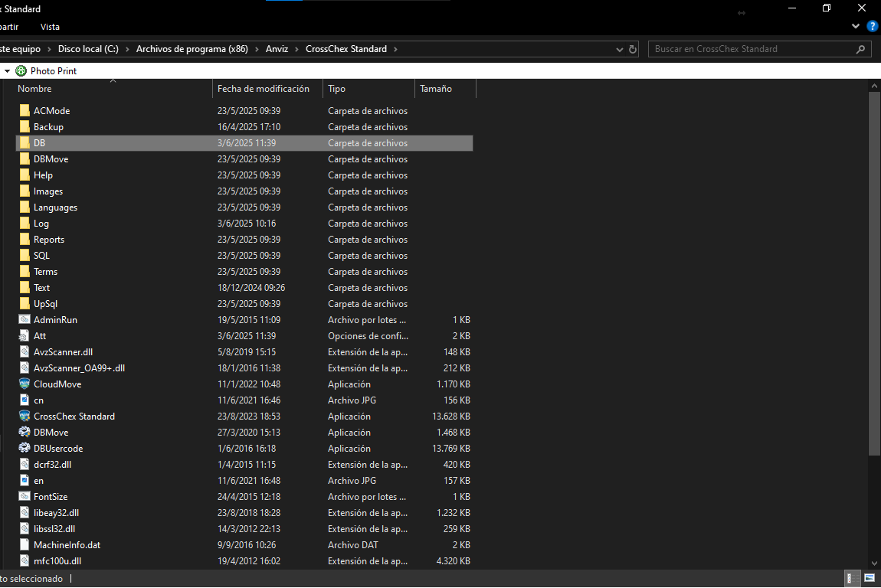881x588 pixels.
Task: Select the UpSql folder name
Action: pyautogui.click(x=45, y=304)
